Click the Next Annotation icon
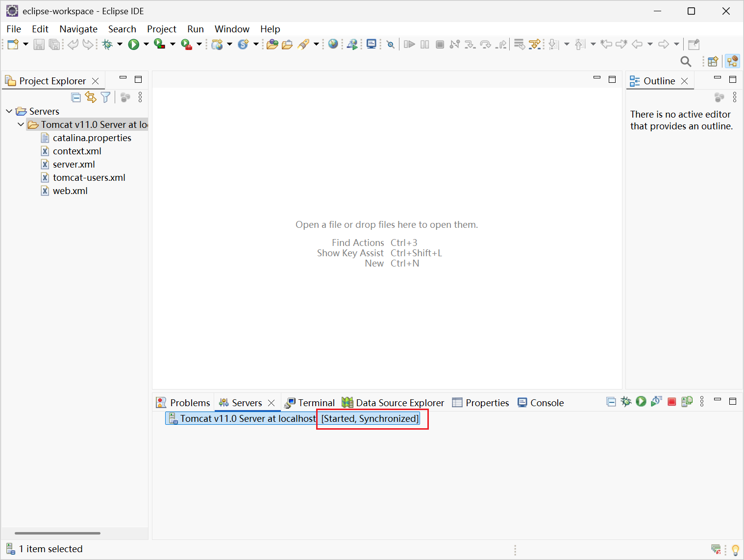The image size is (744, 560). [x=553, y=45]
